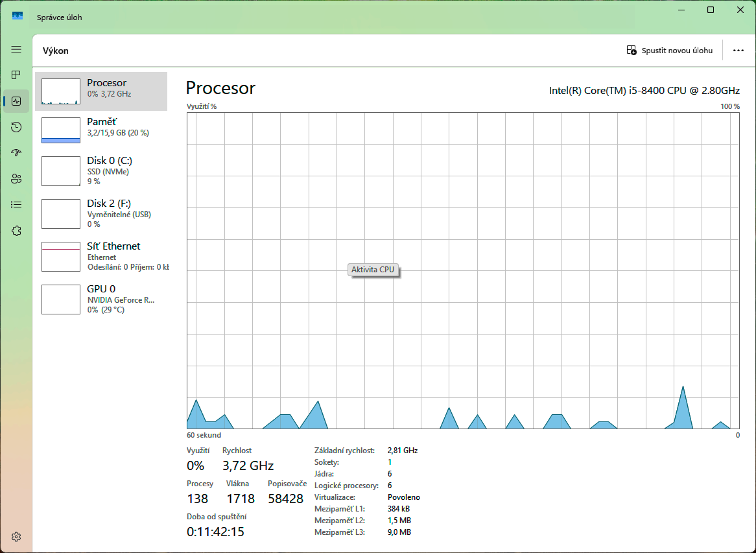Open the Processes page icon
The height and width of the screenshot is (553, 756).
pyautogui.click(x=16, y=75)
